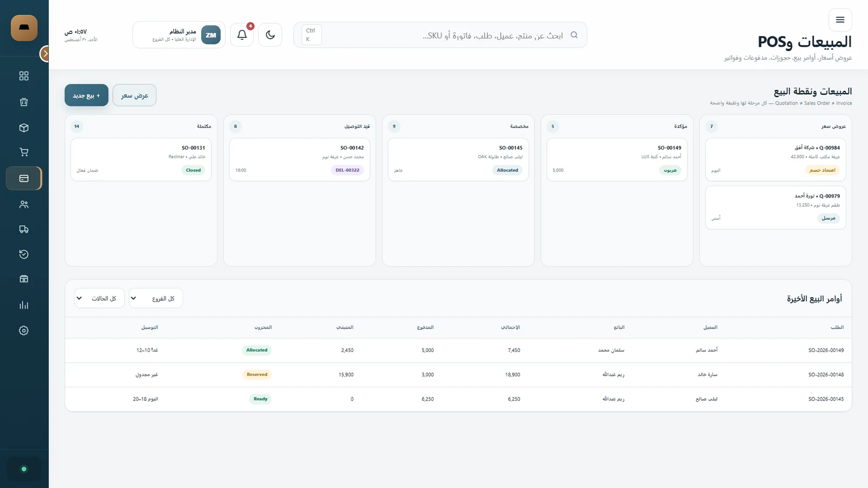Open the ZM system admin profile
The height and width of the screenshot is (488, 868).
coord(179,35)
